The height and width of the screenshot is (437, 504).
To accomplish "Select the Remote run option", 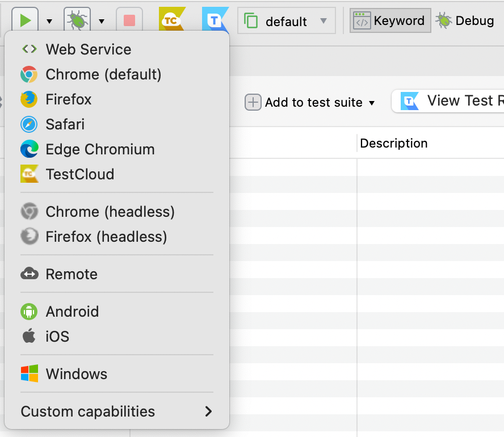I will pyautogui.click(x=117, y=274).
